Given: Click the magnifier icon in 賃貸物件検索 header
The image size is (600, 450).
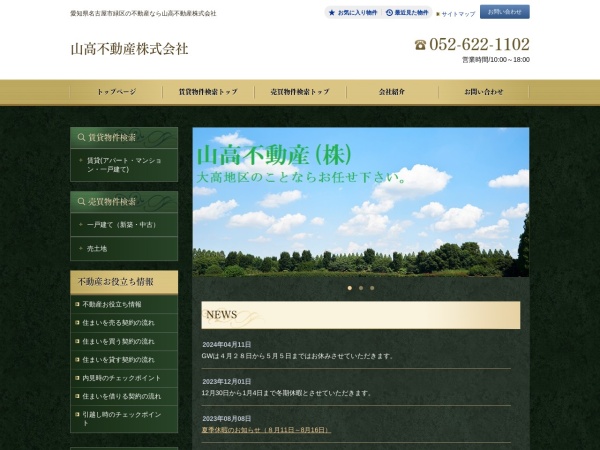Looking at the screenshot, I should [x=81, y=137].
